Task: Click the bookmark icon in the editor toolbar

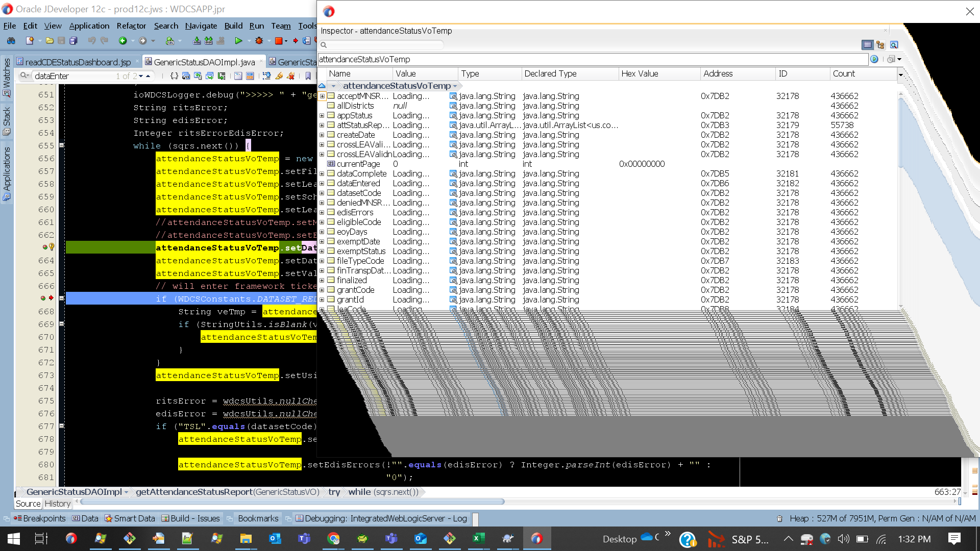Action: point(308,76)
